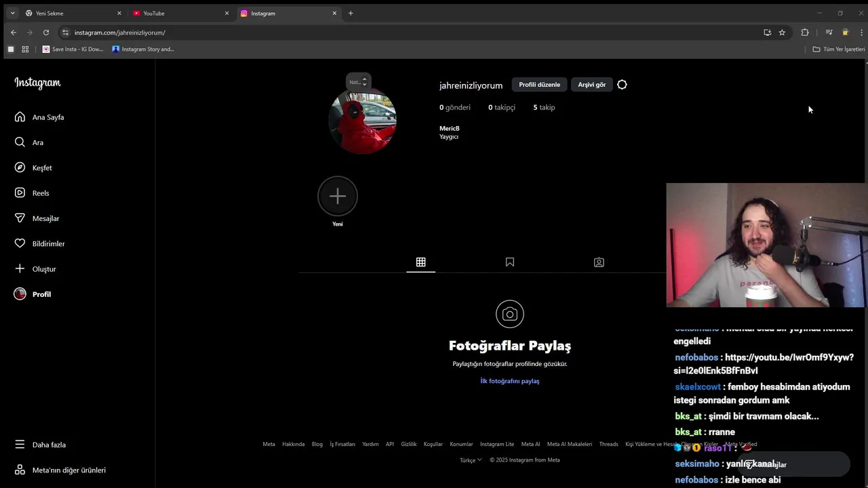
Task: Click Oluştur to create a post
Action: pos(35,269)
